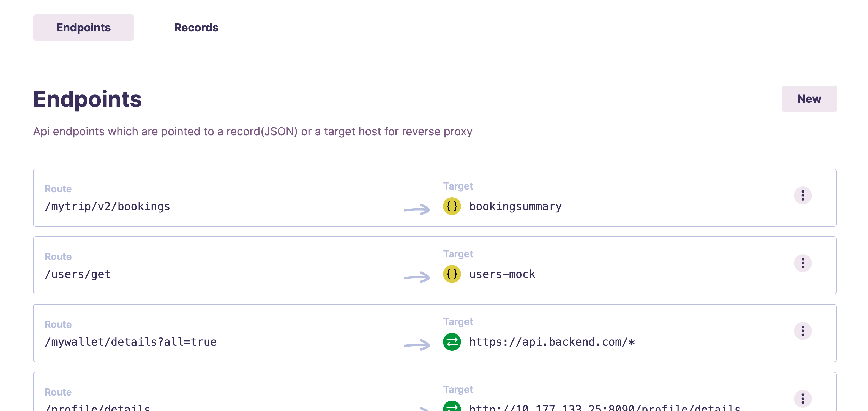This screenshot has width=868, height=411.
Task: Click the users-mock target record
Action: (502, 274)
